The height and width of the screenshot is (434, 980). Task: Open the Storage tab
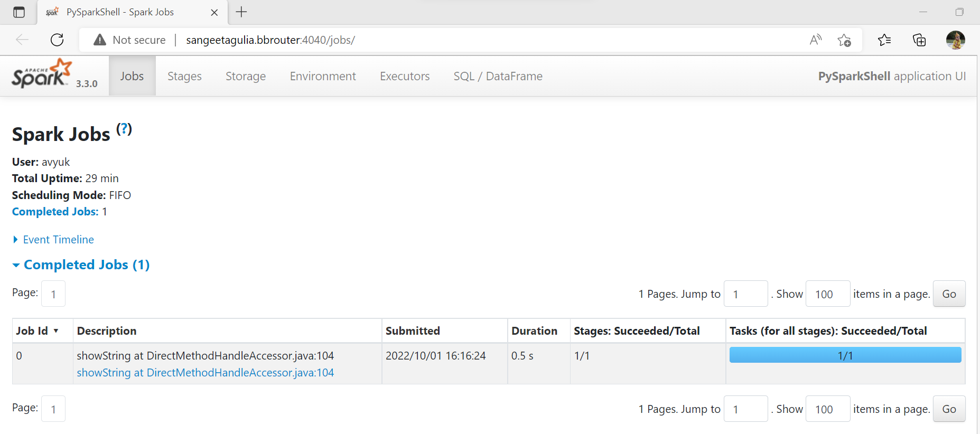[246, 76]
